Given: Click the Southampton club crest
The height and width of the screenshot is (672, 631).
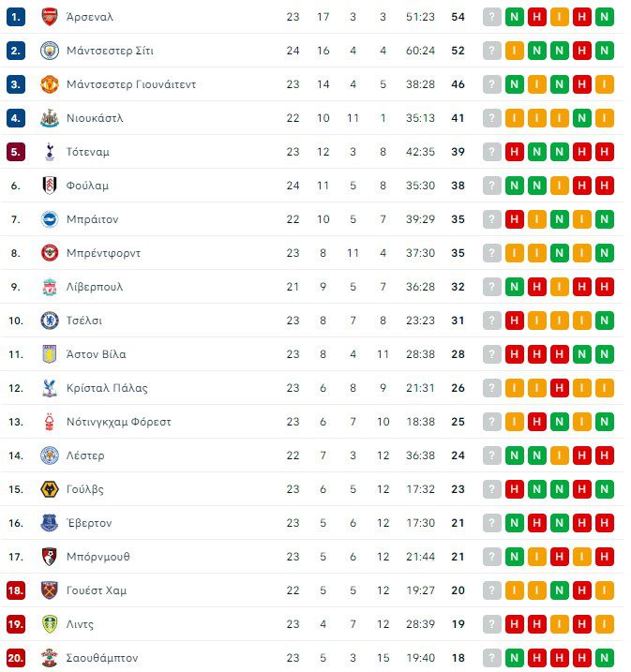Looking at the screenshot, I should pos(50,658).
